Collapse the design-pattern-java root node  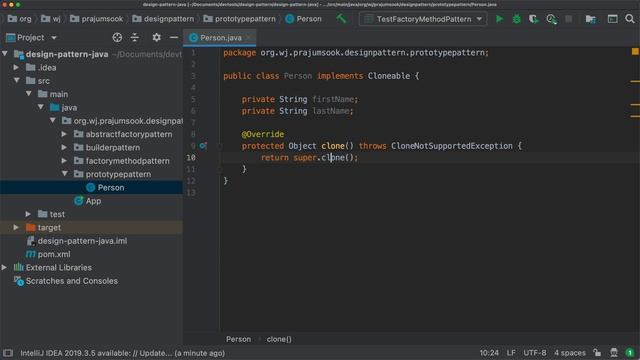coord(5,54)
